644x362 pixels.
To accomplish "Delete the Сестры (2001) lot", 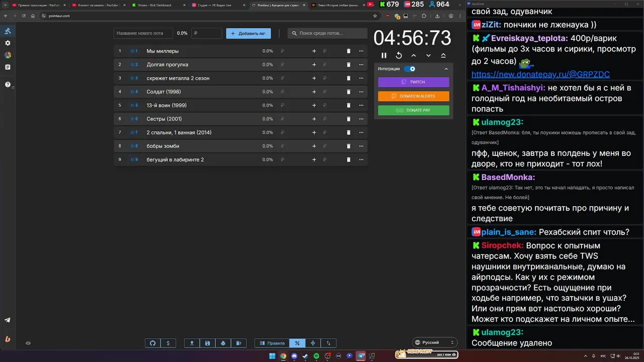I will click(349, 119).
